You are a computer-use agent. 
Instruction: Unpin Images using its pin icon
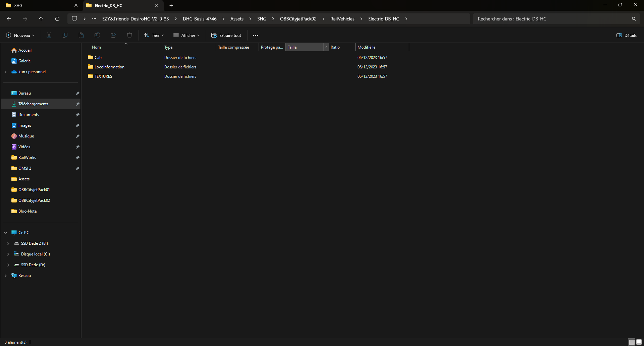point(77,125)
